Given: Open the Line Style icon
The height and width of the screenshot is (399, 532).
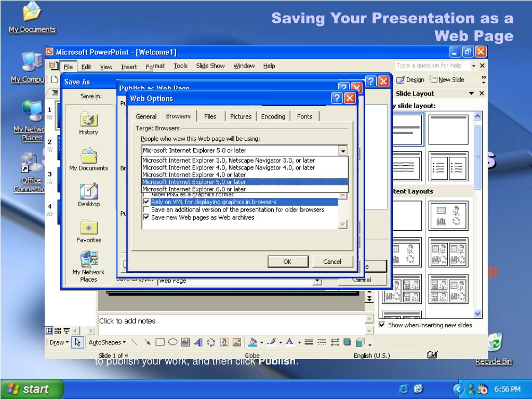Looking at the screenshot, I should (309, 342).
